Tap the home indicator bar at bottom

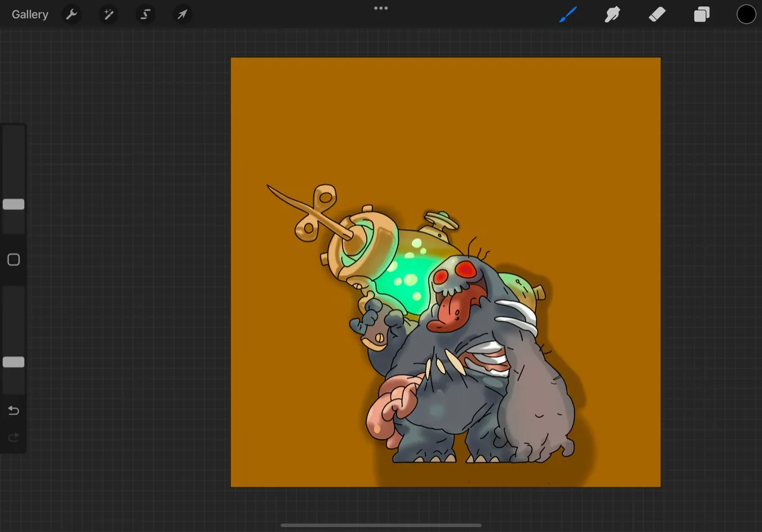(381, 525)
